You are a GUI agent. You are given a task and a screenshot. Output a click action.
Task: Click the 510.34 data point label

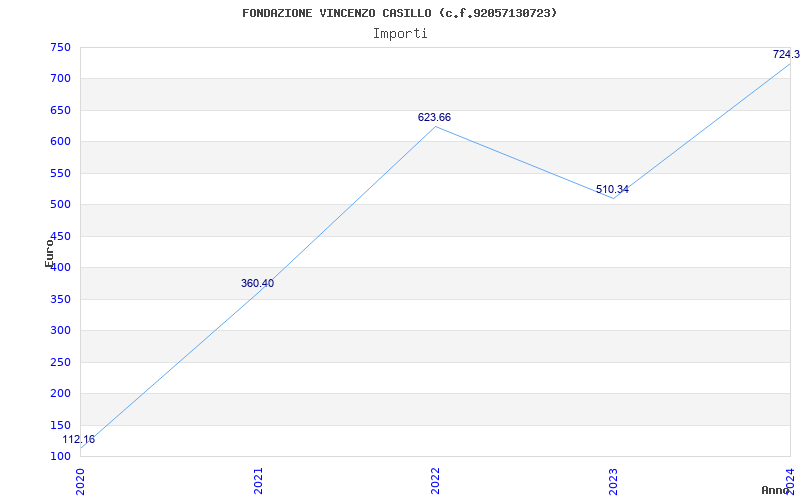[612, 190]
